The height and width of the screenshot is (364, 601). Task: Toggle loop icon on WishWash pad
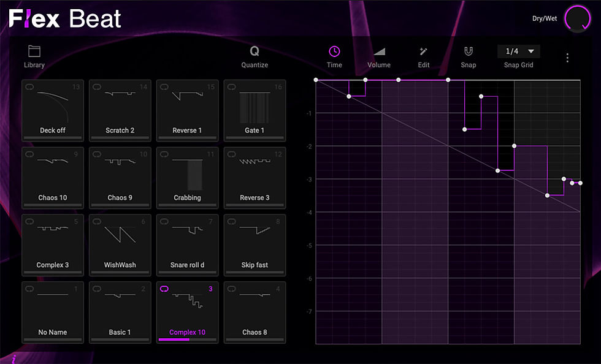click(97, 221)
